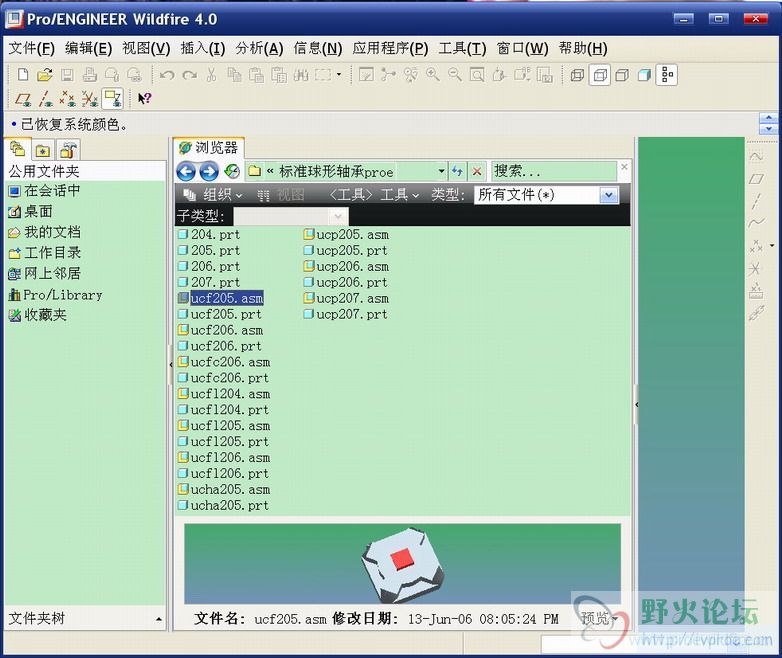Switch to Shading display mode
Screen dimensions: 782x658
(644, 75)
